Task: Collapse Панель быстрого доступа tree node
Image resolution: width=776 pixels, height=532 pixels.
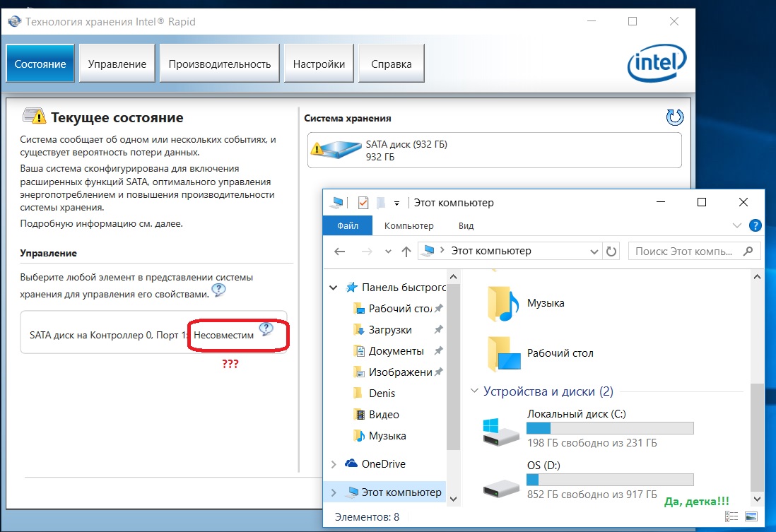Action: tap(334, 288)
